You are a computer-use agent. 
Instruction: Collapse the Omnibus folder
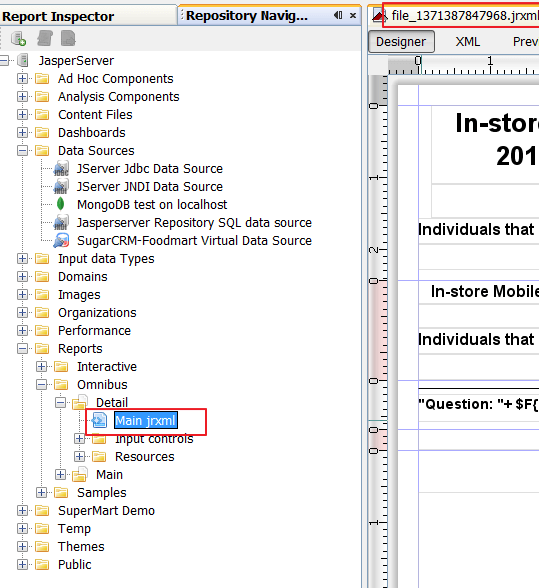(x=42, y=385)
